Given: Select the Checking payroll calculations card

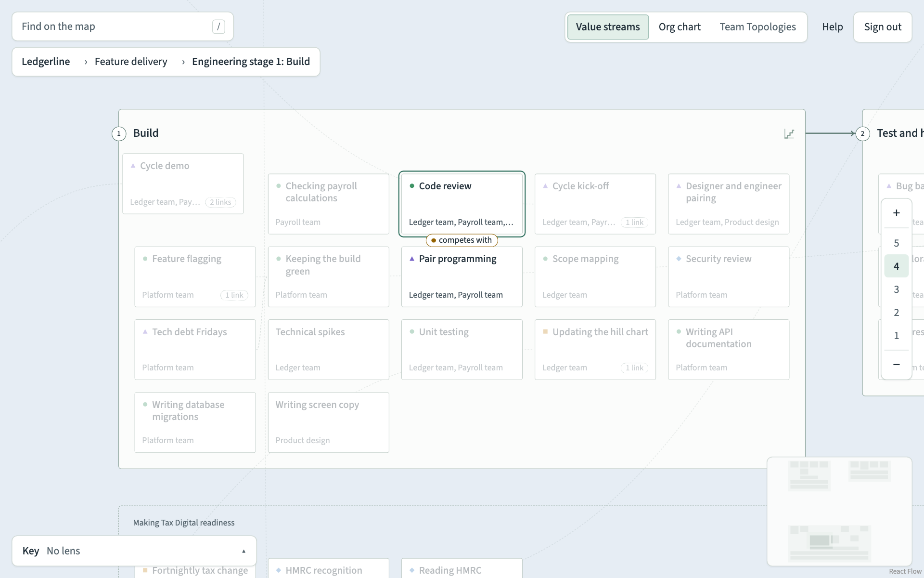Looking at the screenshot, I should point(329,204).
